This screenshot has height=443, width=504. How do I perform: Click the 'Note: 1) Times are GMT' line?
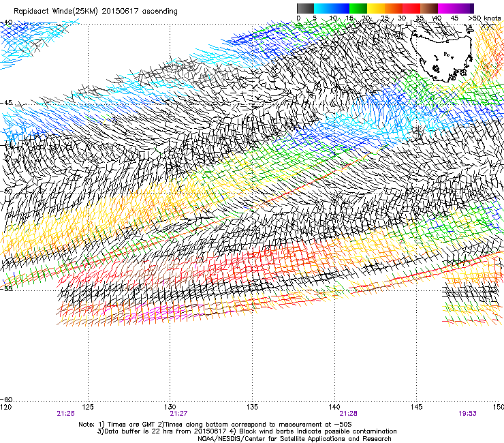[x=215, y=425]
